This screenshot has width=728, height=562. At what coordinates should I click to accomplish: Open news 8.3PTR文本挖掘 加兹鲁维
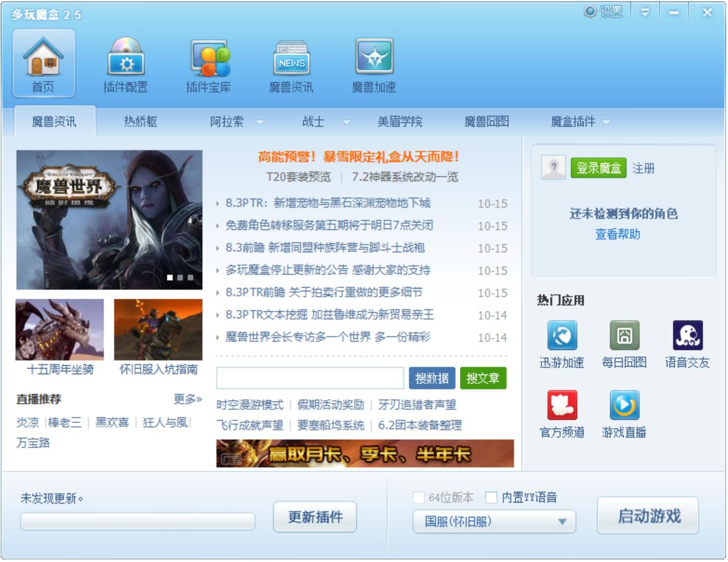coord(330,314)
